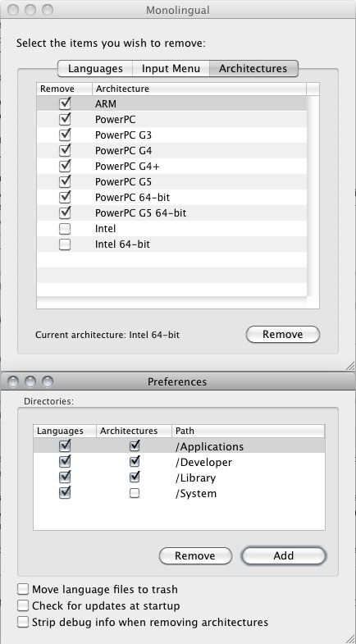Click the Path column header
The height and width of the screenshot is (644, 356).
(x=248, y=431)
